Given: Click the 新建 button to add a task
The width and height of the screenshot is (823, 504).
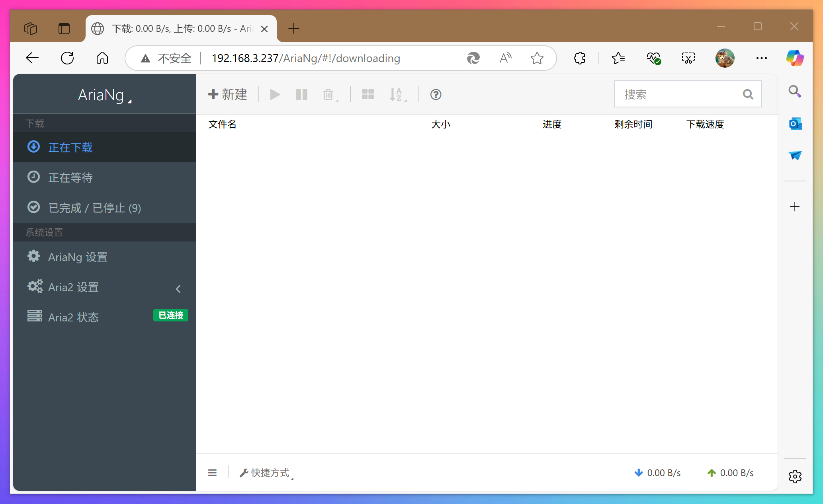Looking at the screenshot, I should pos(227,94).
